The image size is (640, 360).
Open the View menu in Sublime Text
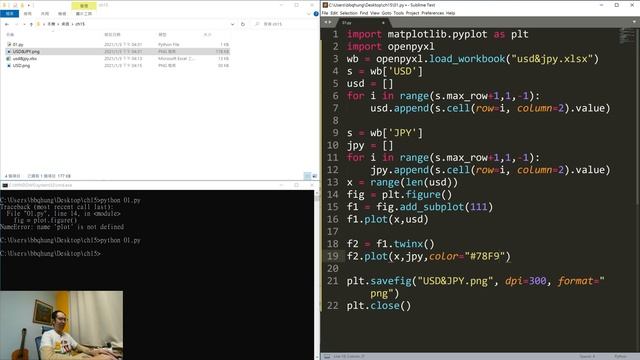pos(375,13)
